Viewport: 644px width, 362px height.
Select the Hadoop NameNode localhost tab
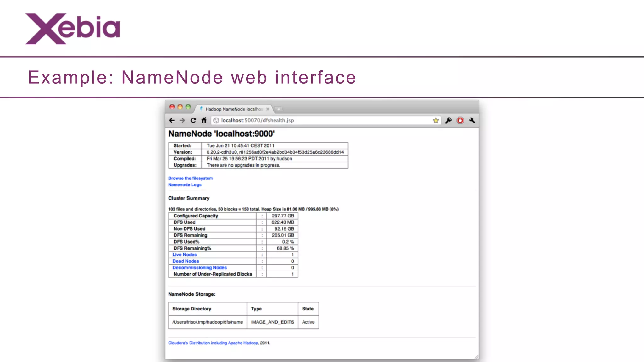234,109
